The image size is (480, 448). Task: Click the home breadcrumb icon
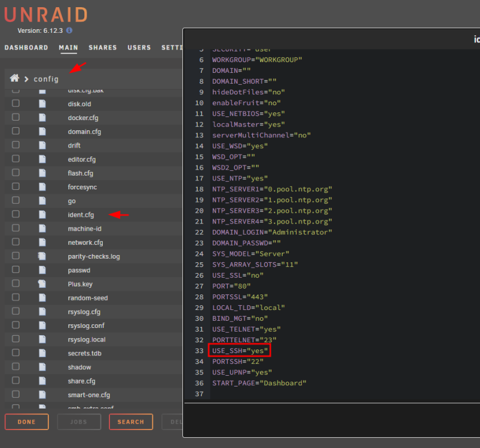[14, 78]
